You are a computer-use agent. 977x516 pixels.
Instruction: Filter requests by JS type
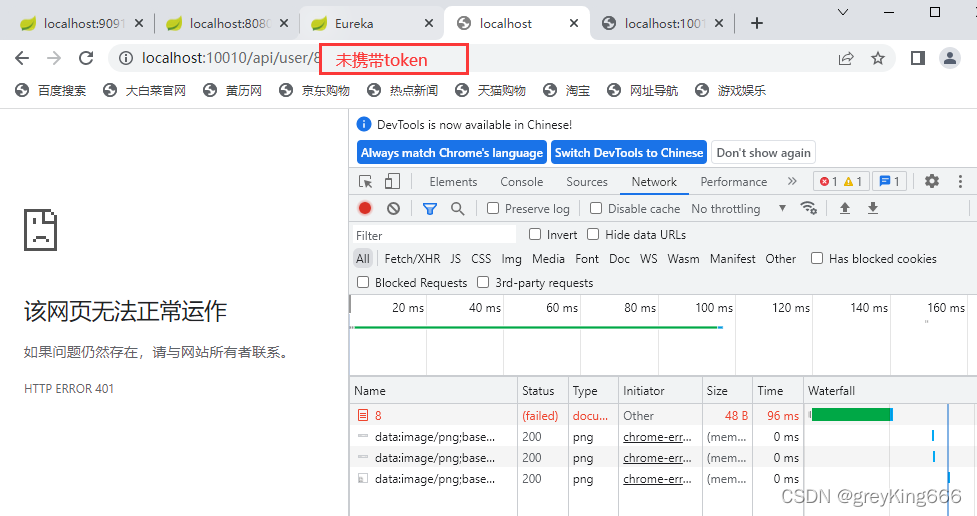click(455, 259)
